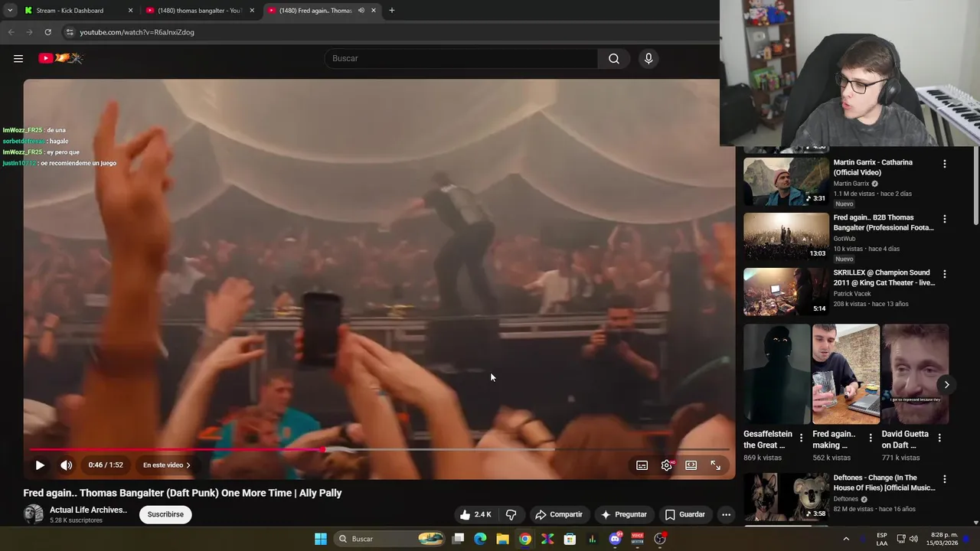Open Task View on the taskbar
Screen dimensions: 980x551
[458, 539]
